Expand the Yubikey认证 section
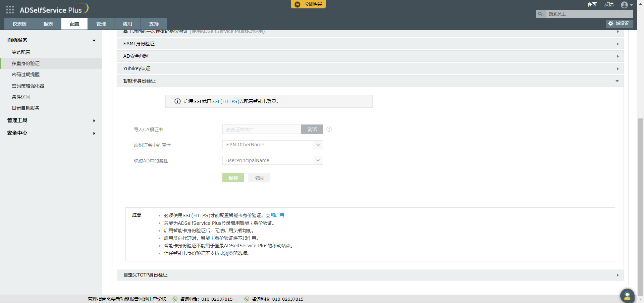The image size is (644, 303). pyautogui.click(x=617, y=68)
